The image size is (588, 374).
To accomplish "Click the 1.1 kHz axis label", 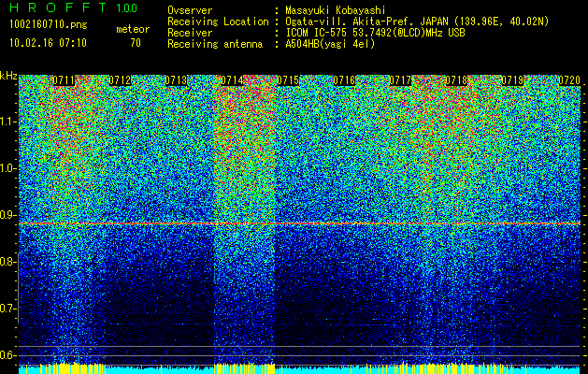I will pyautogui.click(x=7, y=122).
